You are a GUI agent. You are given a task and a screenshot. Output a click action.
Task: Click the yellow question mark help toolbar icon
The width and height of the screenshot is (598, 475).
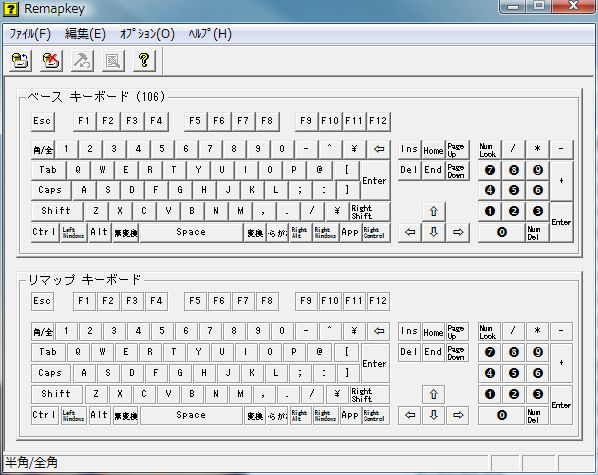(x=144, y=60)
